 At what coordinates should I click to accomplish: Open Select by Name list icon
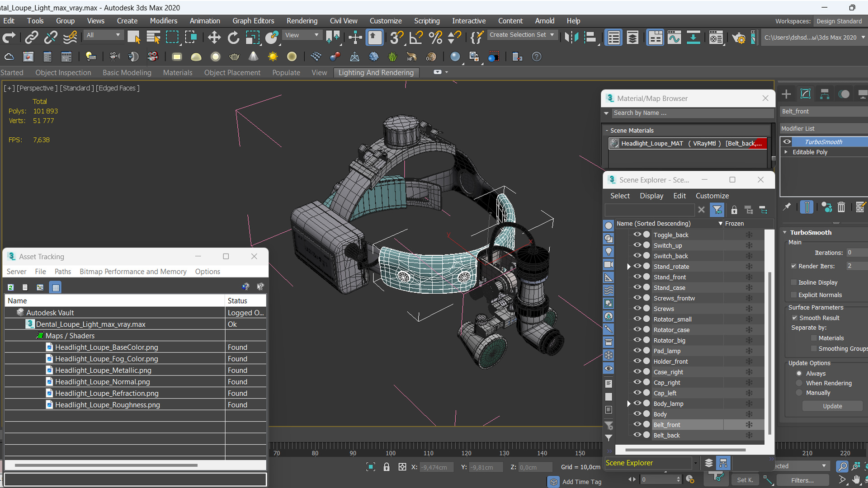[x=153, y=38]
